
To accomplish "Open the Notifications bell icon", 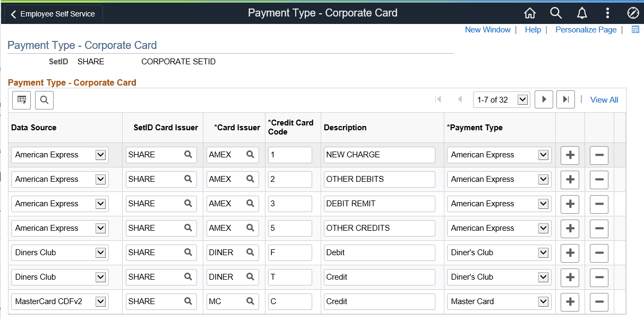I will [582, 13].
